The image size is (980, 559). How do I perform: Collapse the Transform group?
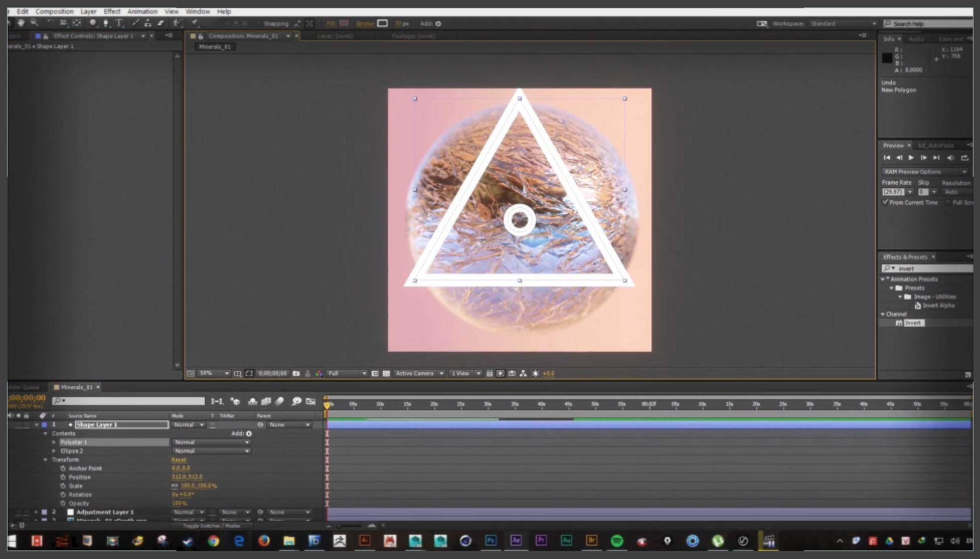click(45, 459)
